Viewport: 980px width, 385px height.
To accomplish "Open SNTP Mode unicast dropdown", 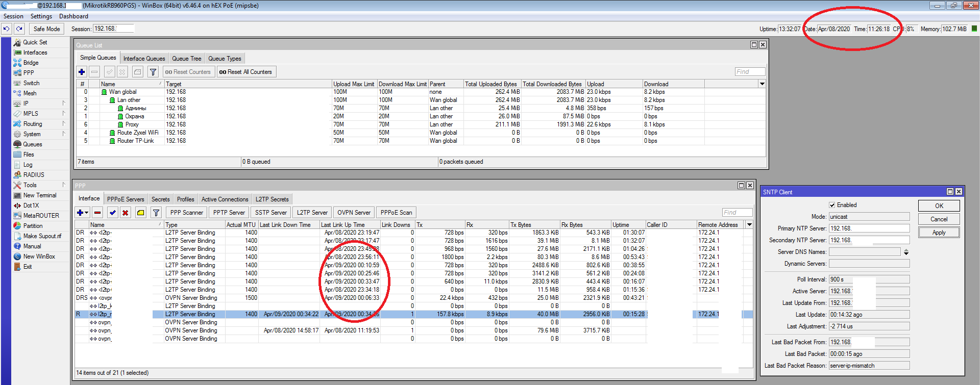I will 869,217.
